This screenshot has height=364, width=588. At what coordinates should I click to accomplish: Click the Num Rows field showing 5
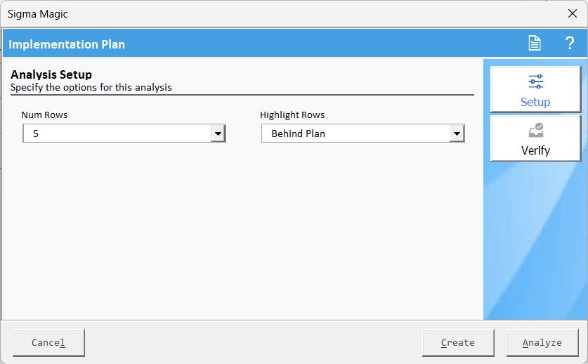click(x=117, y=134)
